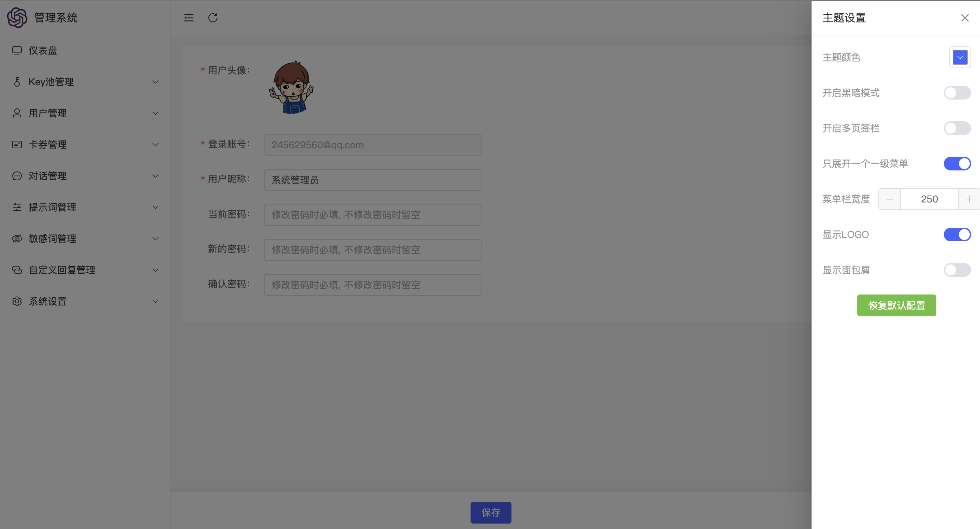Open the theme color dropdown
This screenshot has height=529, width=980.
[960, 57]
